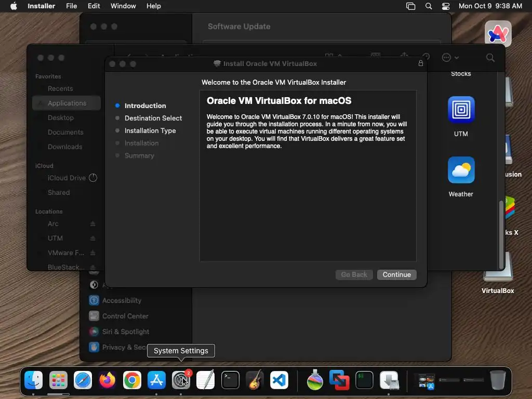Eject the Arc volume in Finder sidebar

[92, 224]
